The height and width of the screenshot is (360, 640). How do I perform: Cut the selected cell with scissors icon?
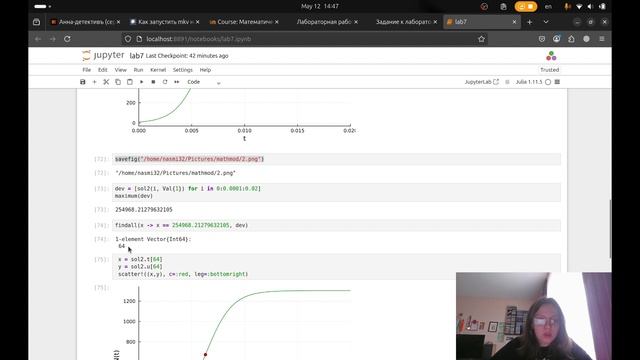(x=106, y=82)
